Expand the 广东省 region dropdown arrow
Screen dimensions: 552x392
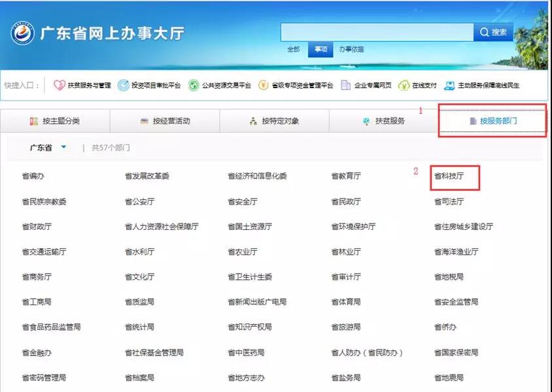click(x=63, y=148)
